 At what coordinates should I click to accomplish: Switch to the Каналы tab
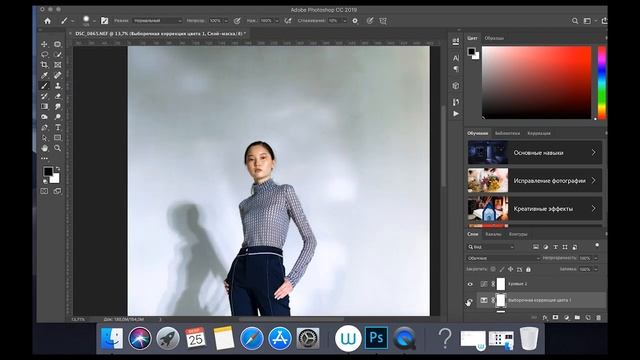click(x=493, y=234)
